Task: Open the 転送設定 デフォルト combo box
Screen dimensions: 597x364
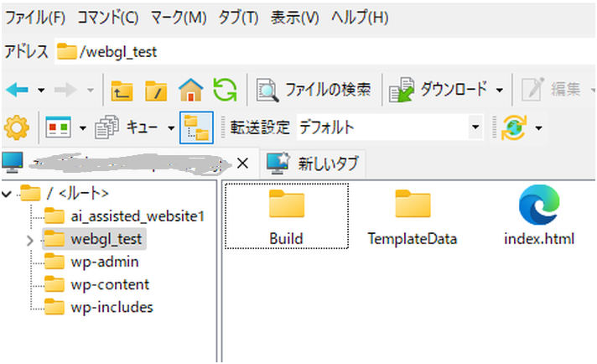Action: [x=390, y=127]
